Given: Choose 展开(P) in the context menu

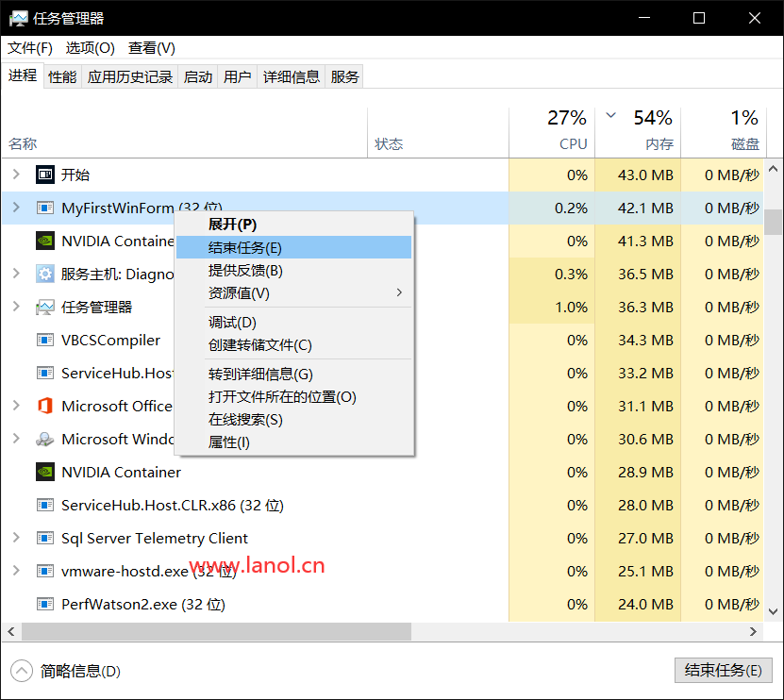Looking at the screenshot, I should click(293, 224).
